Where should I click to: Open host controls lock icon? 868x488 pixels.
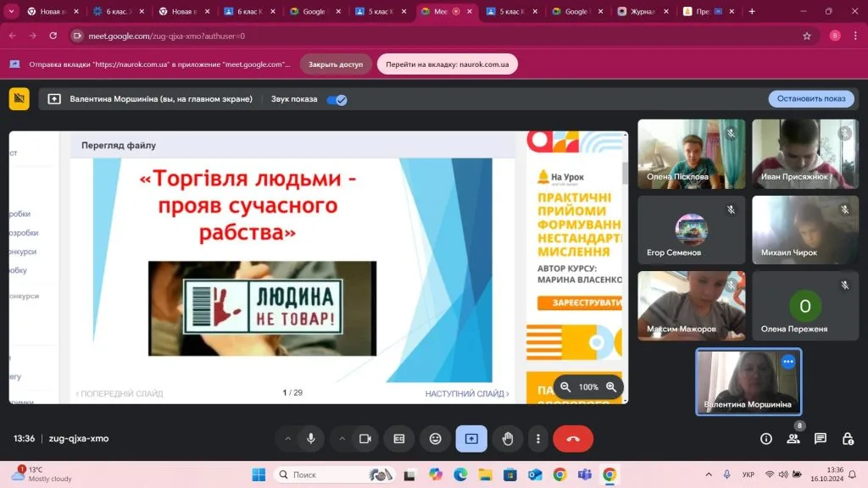pyautogui.click(x=848, y=439)
